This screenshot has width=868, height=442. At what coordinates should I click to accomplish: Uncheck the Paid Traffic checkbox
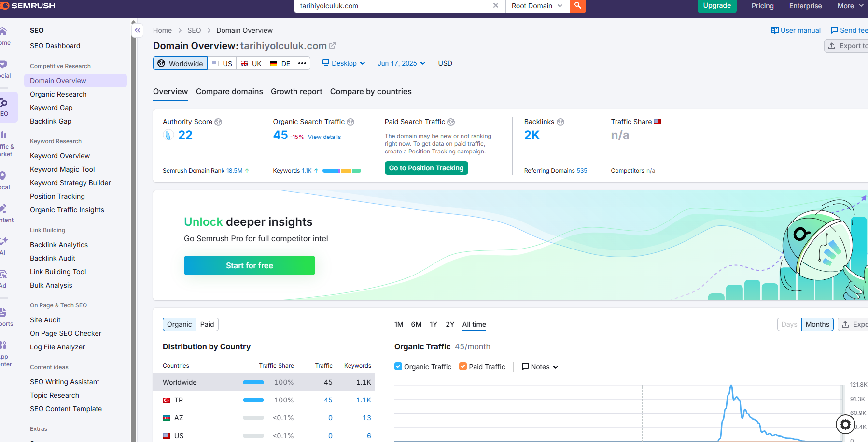point(463,366)
